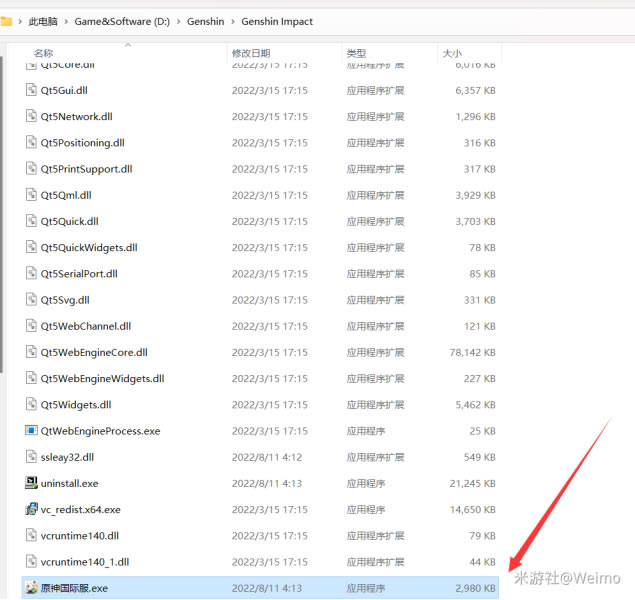Viewport: 635px width, 600px height.
Task: Sort files by 修改日期 column header
Action: tap(250, 52)
